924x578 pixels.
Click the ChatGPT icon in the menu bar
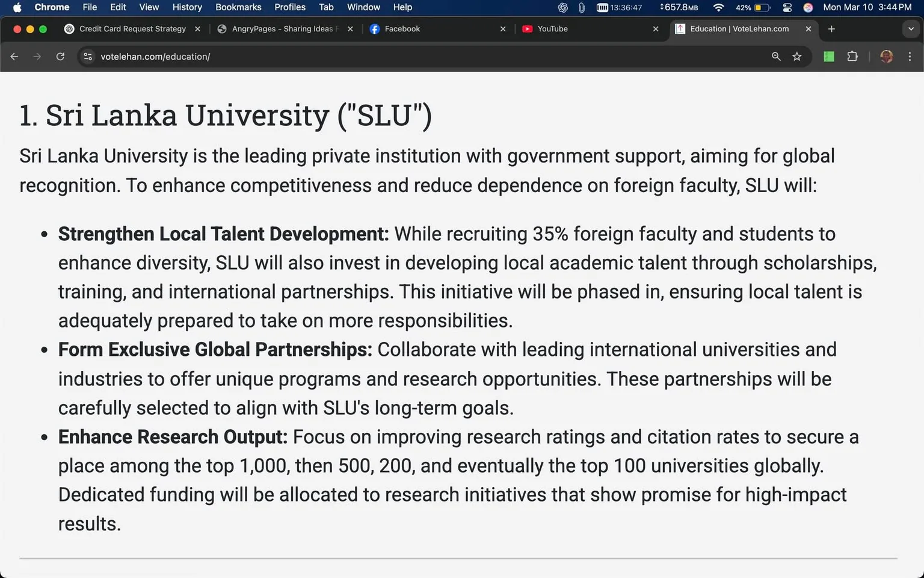(562, 7)
